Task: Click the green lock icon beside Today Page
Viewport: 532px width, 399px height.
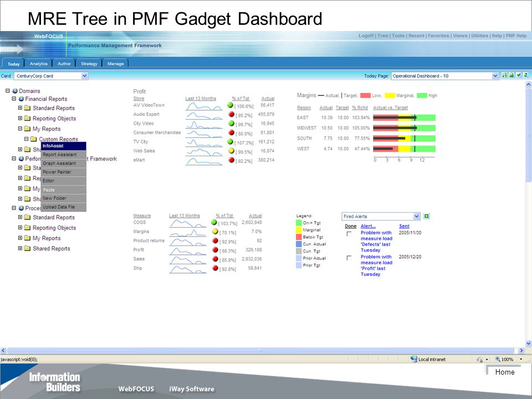Action: coord(511,75)
